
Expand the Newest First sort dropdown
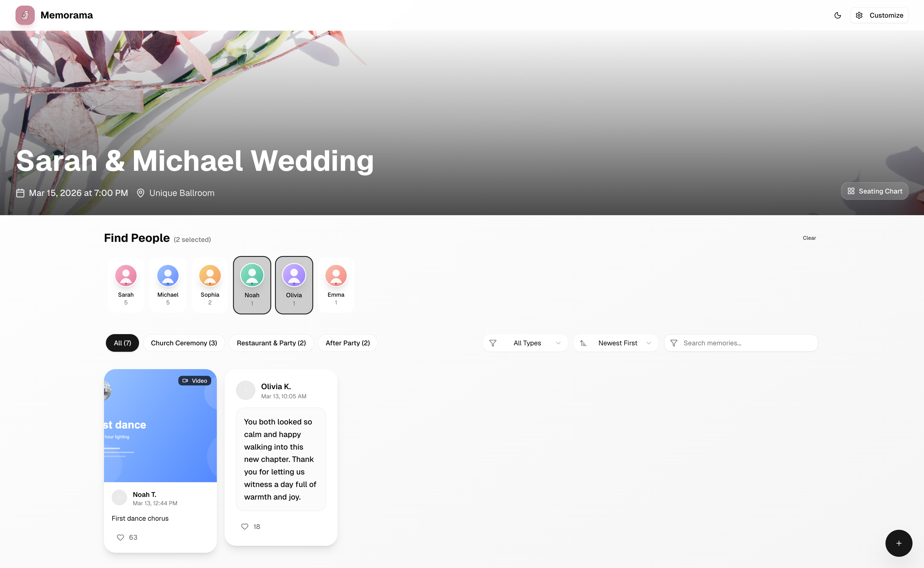click(x=616, y=343)
